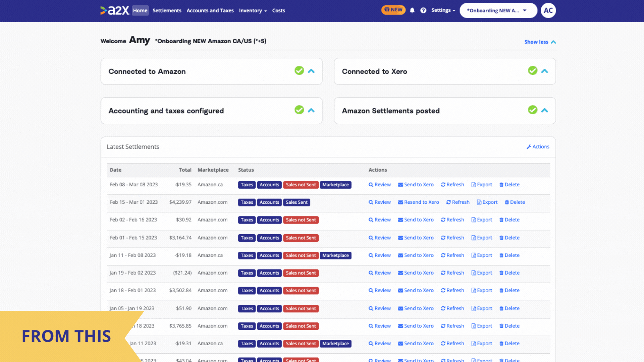Collapse the Connected to Xero card
Screen dimensions: 644x362
(545, 71)
